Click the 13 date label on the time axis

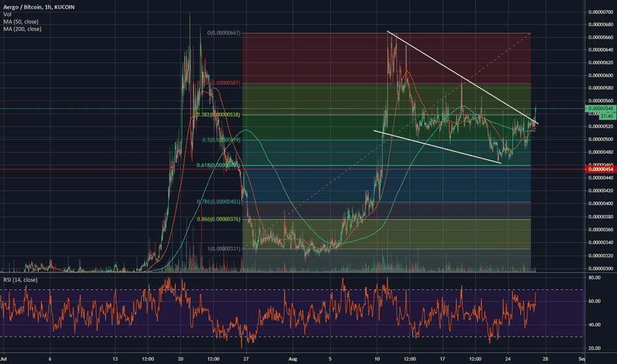pyautogui.click(x=115, y=359)
